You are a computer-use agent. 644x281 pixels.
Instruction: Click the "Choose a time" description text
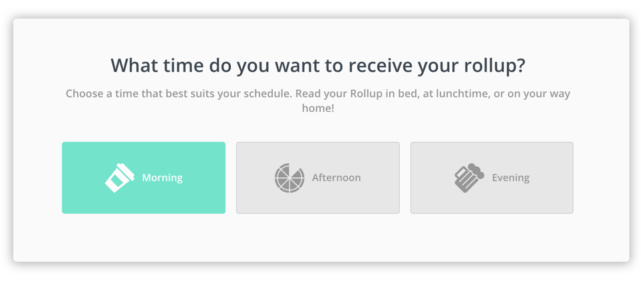(318, 101)
